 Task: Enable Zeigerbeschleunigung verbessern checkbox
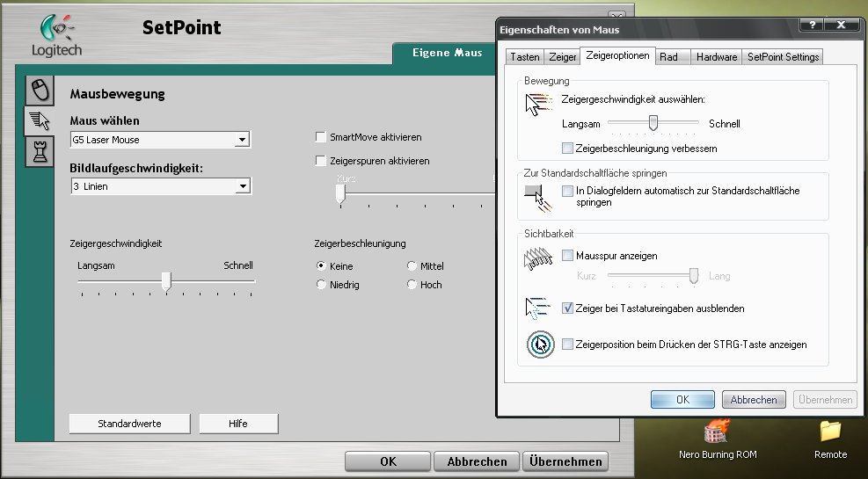pyautogui.click(x=567, y=149)
